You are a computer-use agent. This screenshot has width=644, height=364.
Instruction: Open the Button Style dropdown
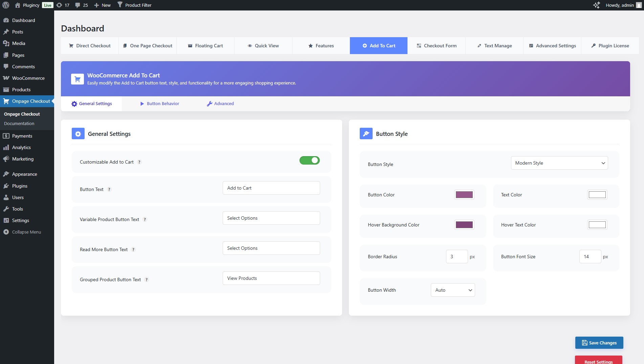[559, 163]
